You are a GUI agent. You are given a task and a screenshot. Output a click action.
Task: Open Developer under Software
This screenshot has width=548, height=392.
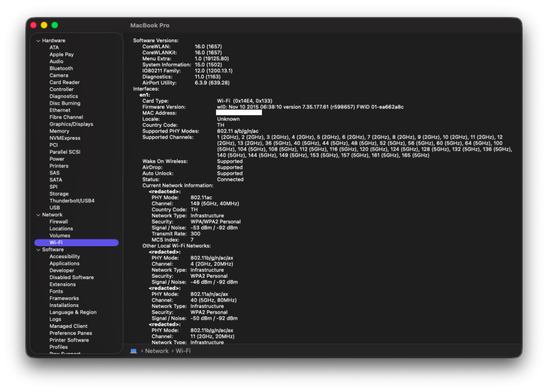pos(62,271)
